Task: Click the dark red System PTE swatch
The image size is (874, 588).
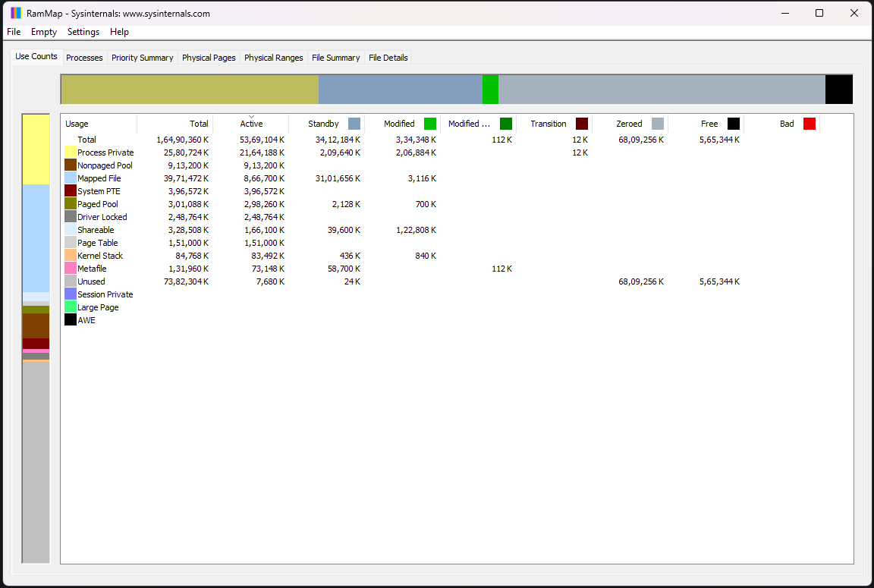Action: 71,190
